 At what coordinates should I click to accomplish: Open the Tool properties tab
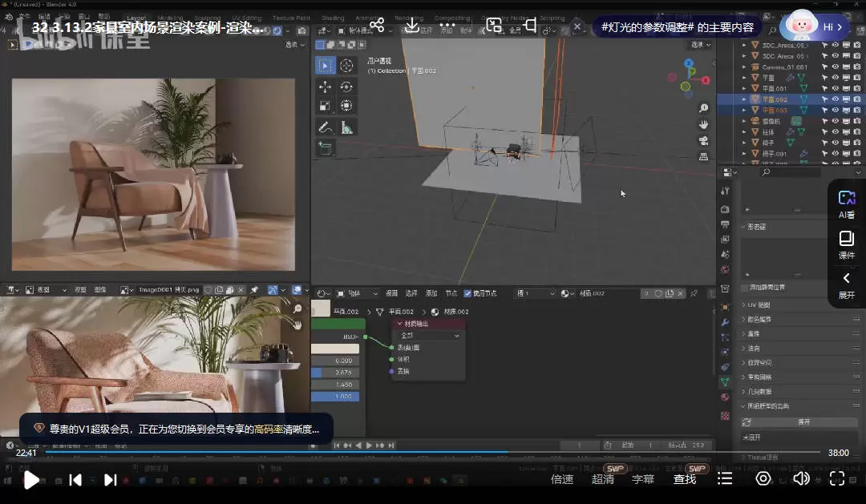(x=725, y=191)
